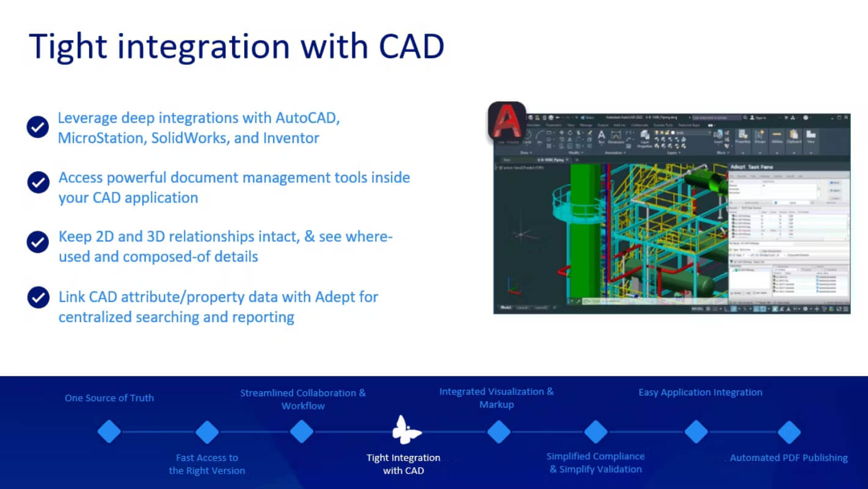The width and height of the screenshot is (868, 489).
Task: Click the AutoCAD keyword search field
Action: pyautogui.click(x=717, y=117)
